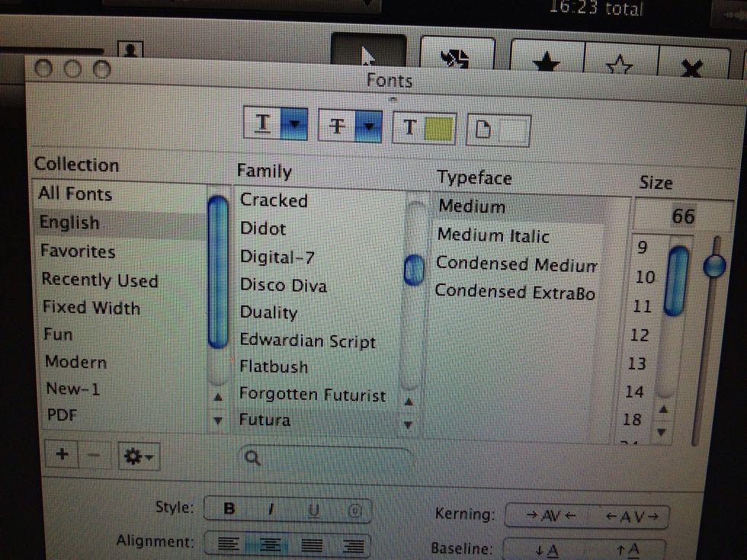Click the document color button
The width and height of the screenshot is (747, 560).
click(x=498, y=130)
